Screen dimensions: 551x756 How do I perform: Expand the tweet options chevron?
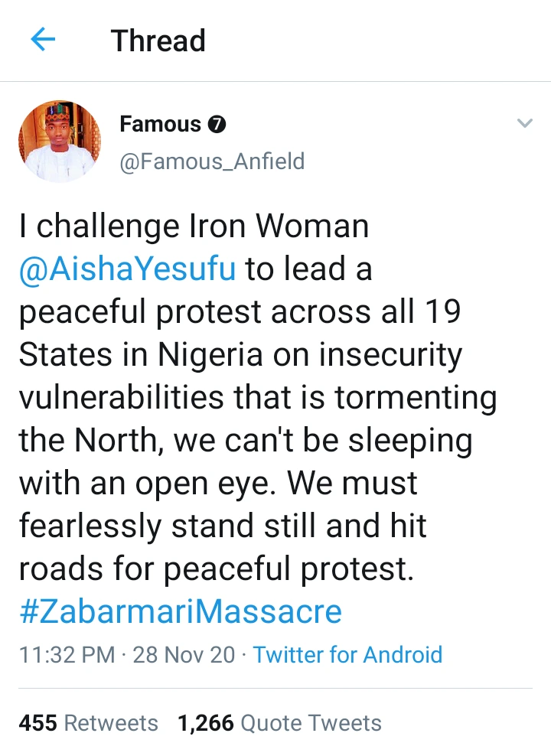point(524,123)
